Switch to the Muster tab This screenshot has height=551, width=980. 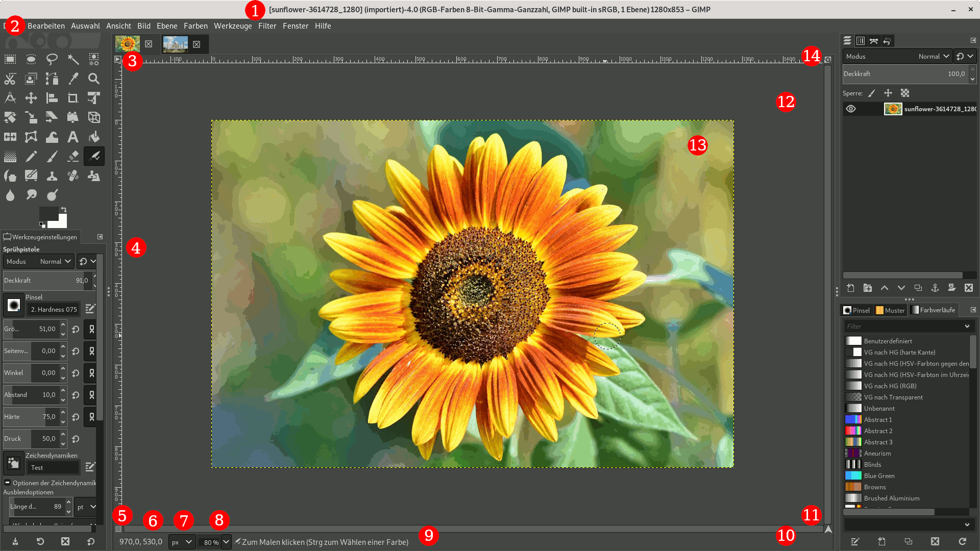pyautogui.click(x=890, y=310)
